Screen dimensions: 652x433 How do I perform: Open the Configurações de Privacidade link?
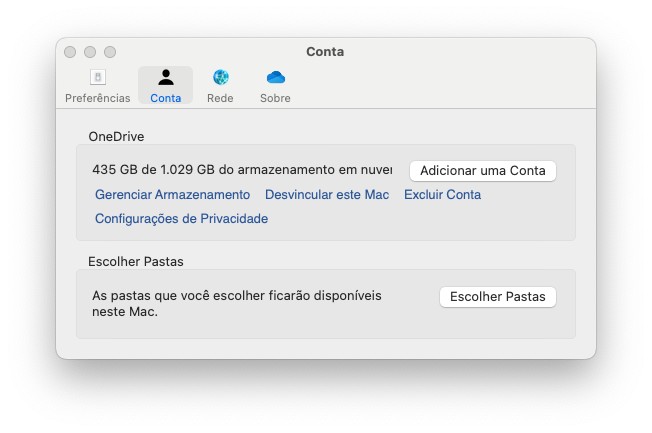tap(181, 219)
